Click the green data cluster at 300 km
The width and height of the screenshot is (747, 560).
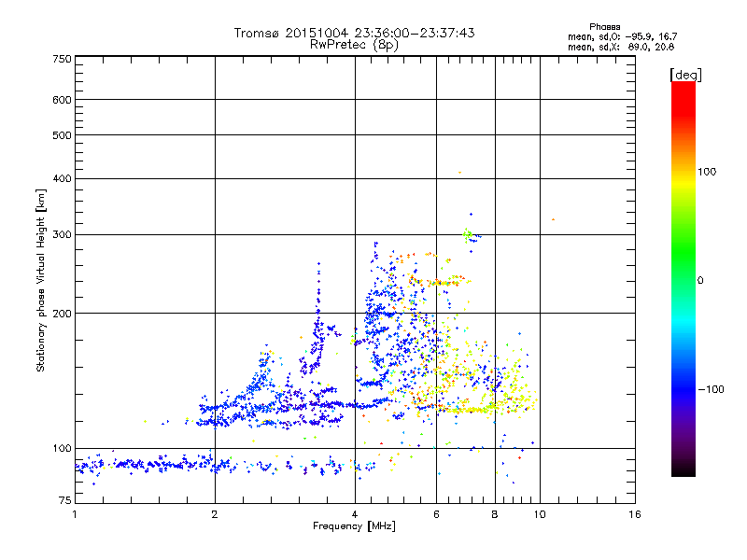[468, 234]
